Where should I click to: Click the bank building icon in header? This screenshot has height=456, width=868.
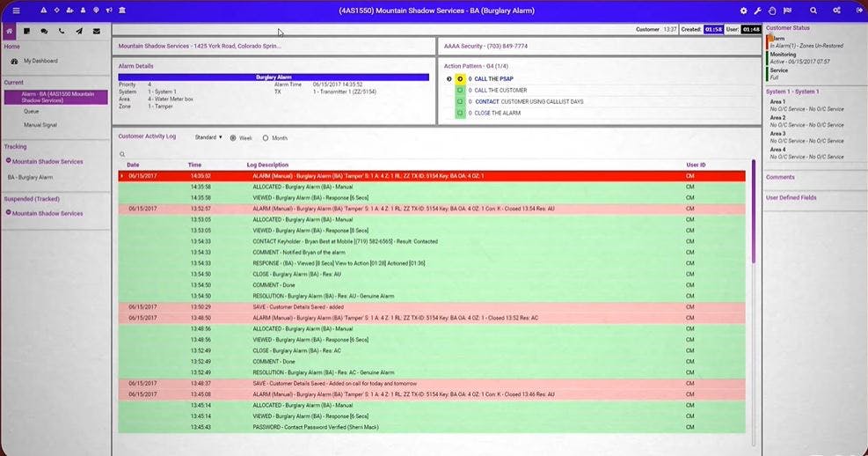click(x=122, y=11)
